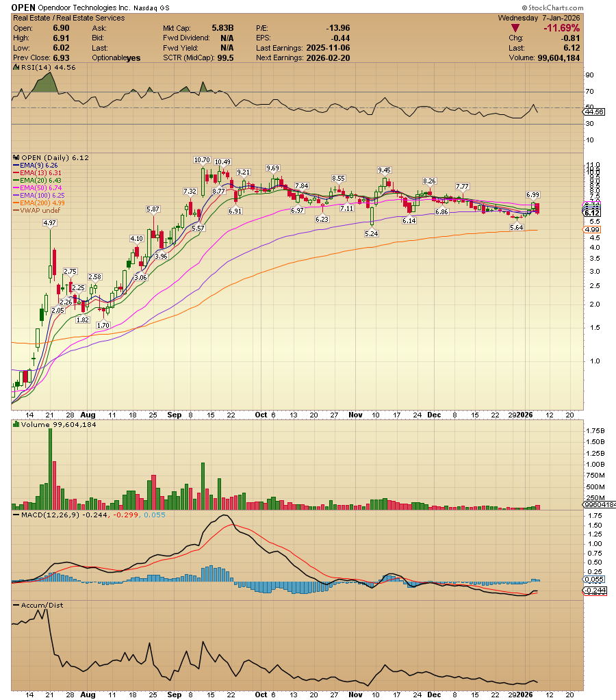Click the Accum/Dist panel label
616x700 pixels.
(x=38, y=606)
